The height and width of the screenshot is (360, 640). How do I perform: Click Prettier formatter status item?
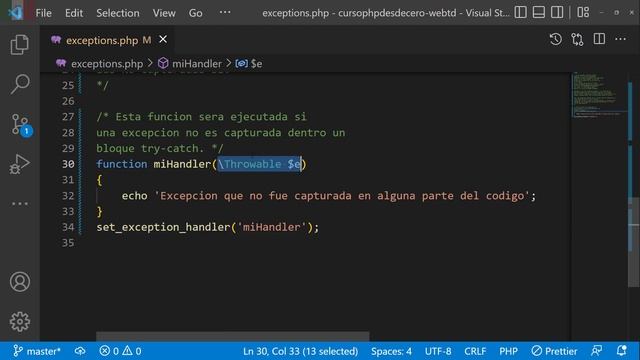pos(554,351)
